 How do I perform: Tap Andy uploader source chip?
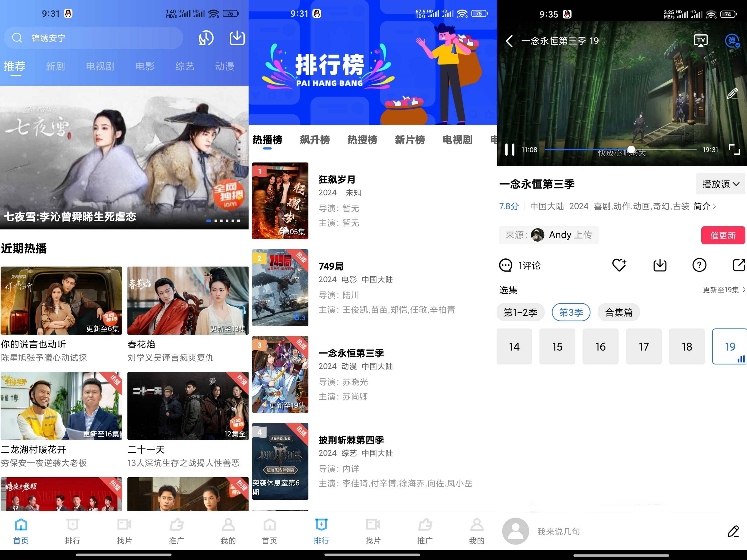[x=548, y=235]
